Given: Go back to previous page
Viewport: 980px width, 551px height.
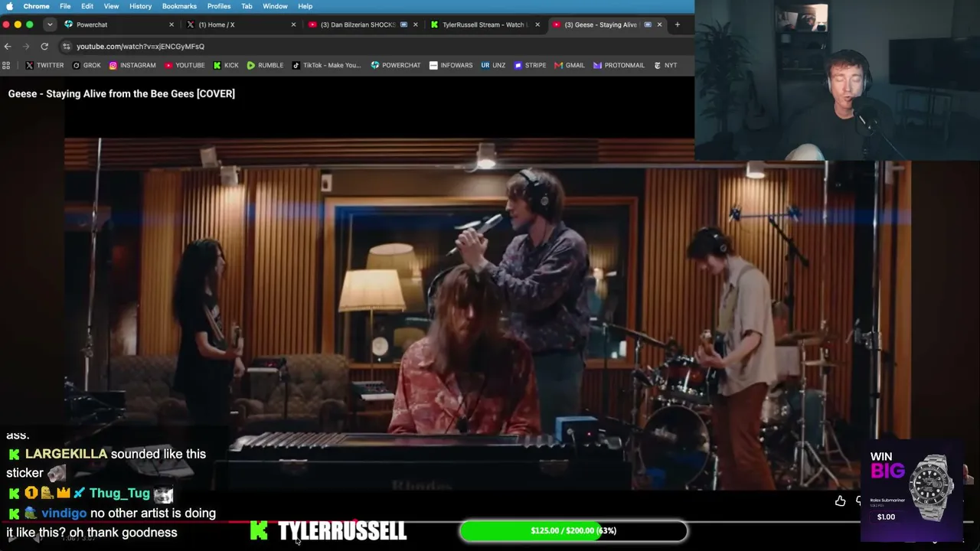Looking at the screenshot, I should pyautogui.click(x=8, y=46).
